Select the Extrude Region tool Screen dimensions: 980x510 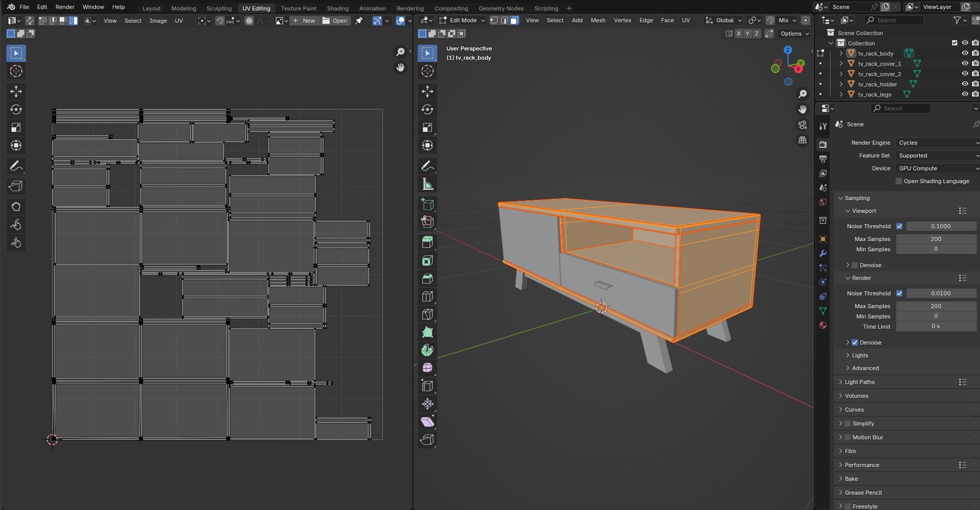[427, 242]
